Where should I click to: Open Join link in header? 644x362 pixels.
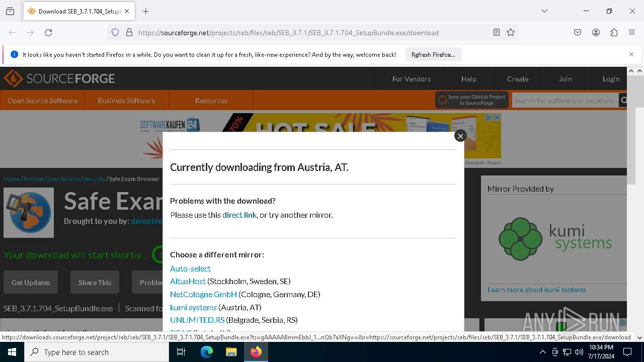pos(565,79)
